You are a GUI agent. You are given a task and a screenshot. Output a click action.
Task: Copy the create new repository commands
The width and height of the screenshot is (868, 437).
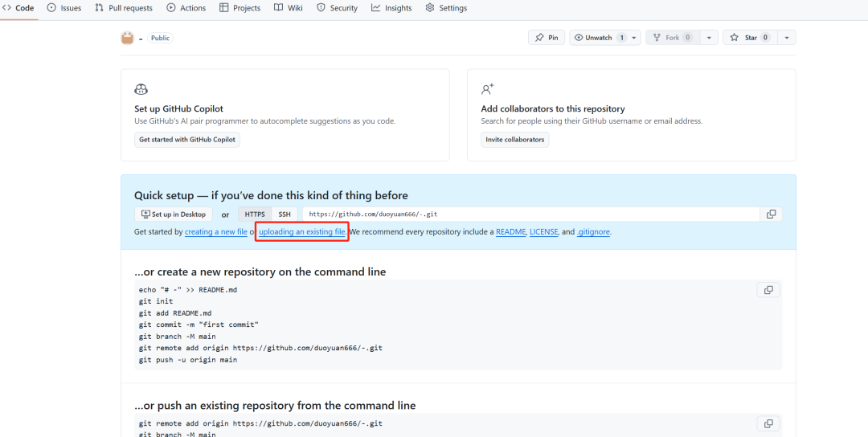pos(768,290)
